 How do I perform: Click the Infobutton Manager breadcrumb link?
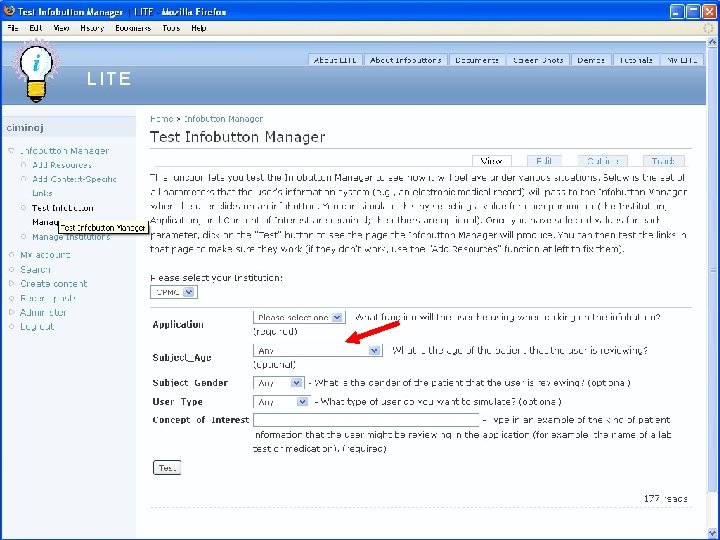(x=224, y=119)
